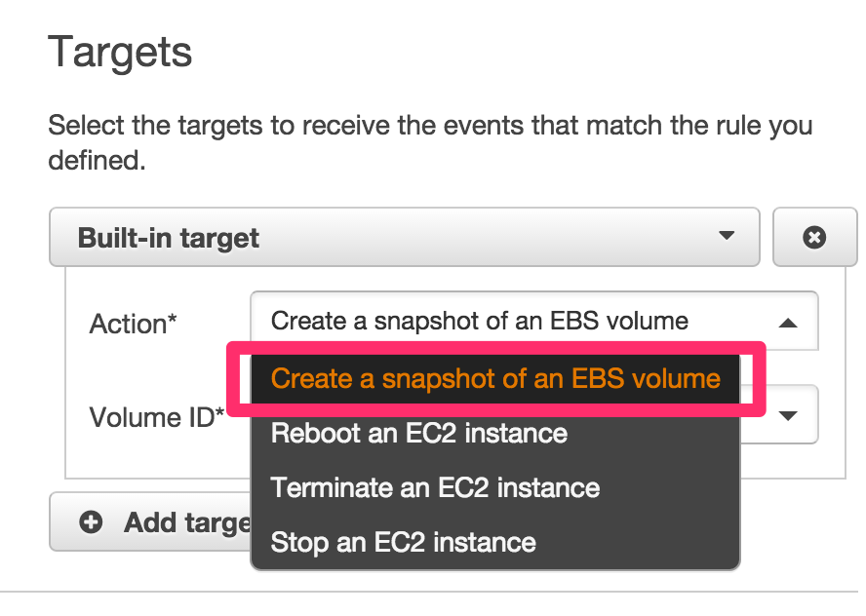Viewport: 866px width, 616px height.
Task: Click the circled X next to Built-in target
Action: click(x=815, y=237)
